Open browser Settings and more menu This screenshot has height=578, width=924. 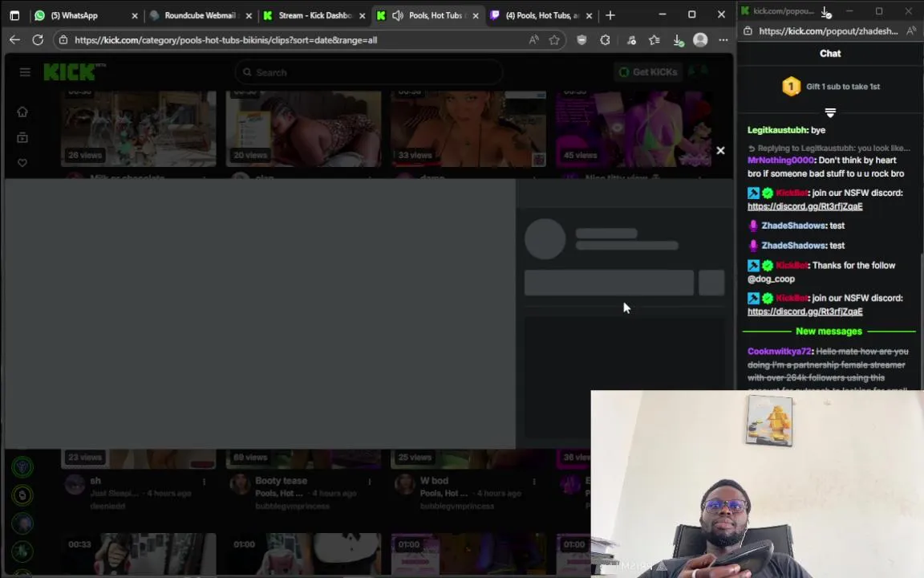coord(723,40)
